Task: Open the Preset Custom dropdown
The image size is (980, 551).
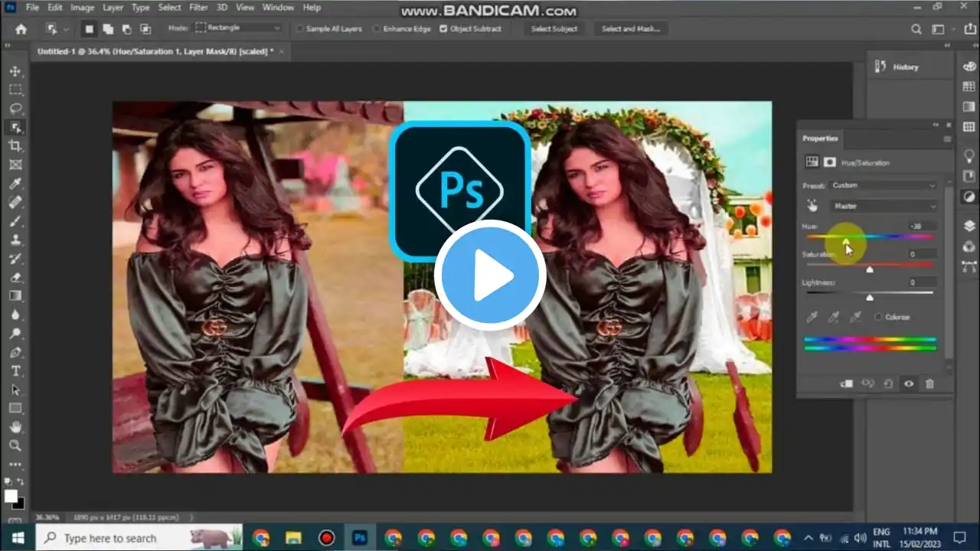Action: click(x=884, y=185)
